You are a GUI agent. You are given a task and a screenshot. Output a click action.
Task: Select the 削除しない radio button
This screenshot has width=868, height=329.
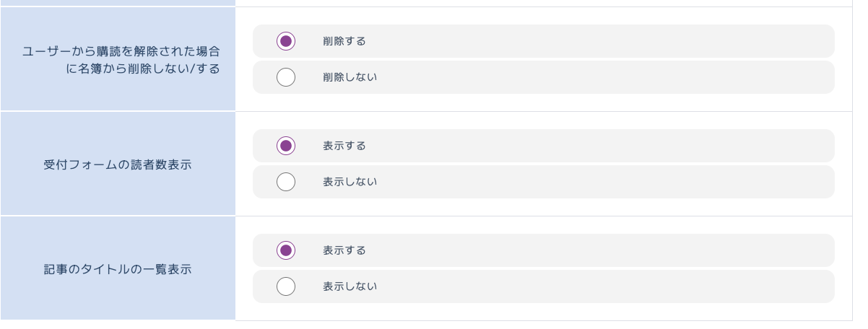pos(286,77)
